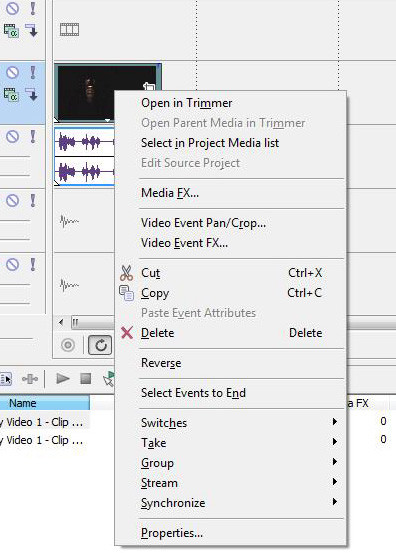Open Video Event FX...
The height and width of the screenshot is (553, 396).
(231, 243)
